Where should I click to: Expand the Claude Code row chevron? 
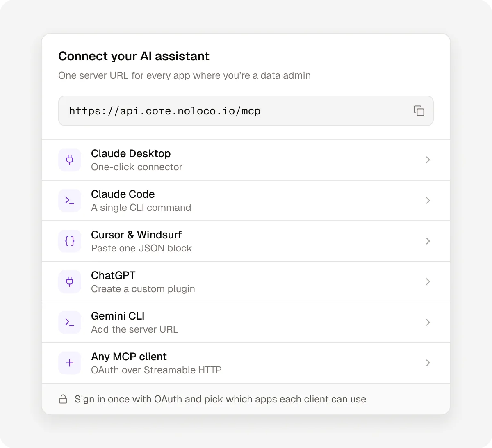coord(428,201)
